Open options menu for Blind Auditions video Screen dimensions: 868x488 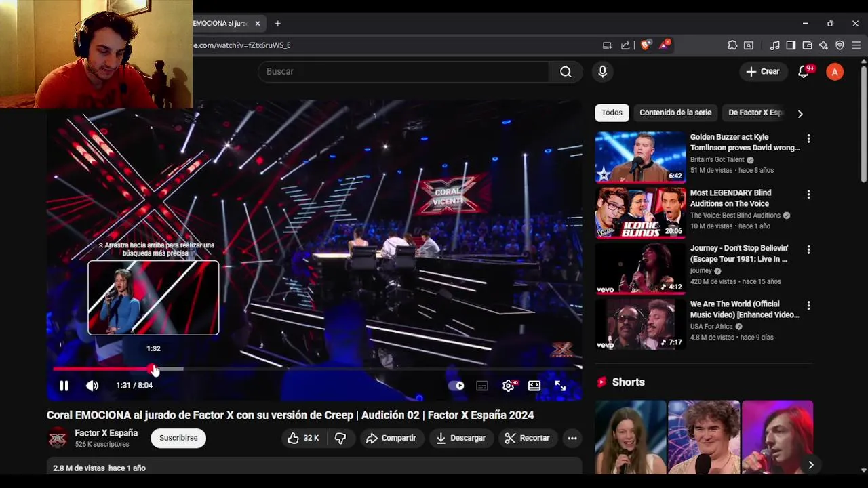pos(808,194)
